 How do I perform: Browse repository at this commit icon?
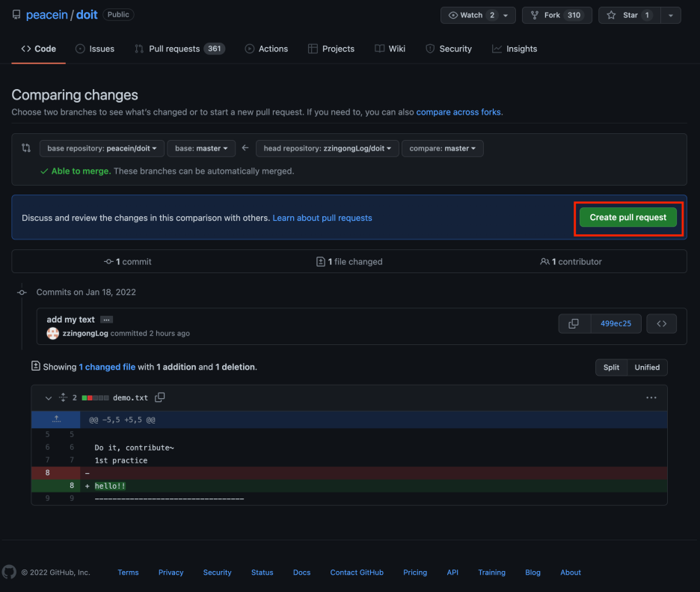pyautogui.click(x=662, y=323)
